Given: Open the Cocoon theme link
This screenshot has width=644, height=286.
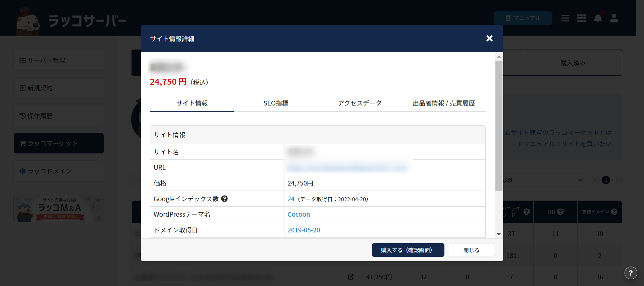Looking at the screenshot, I should click(x=299, y=214).
